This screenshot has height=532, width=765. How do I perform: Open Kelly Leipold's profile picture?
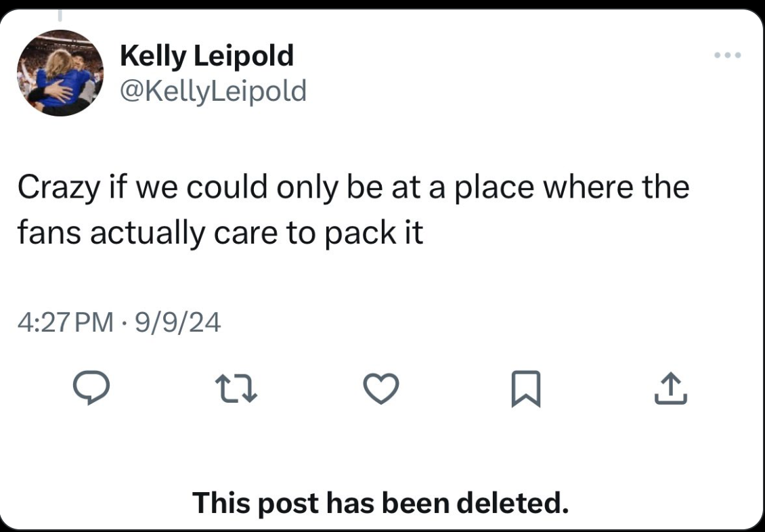[60, 73]
